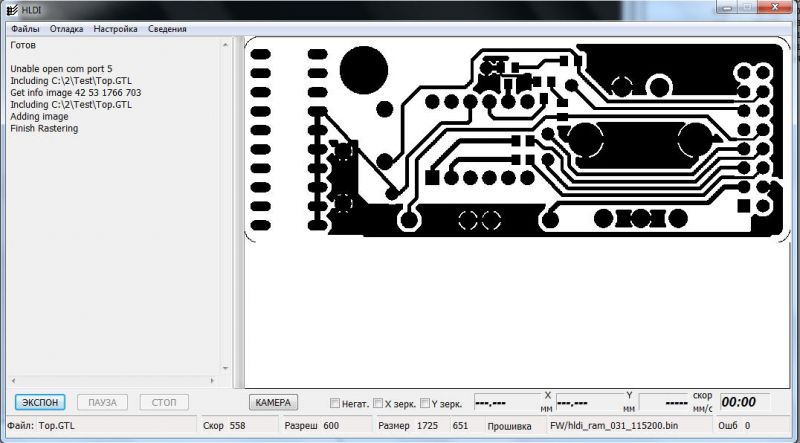This screenshot has height=443, width=800.
Task: Select 'Get info image 42 53 1766 703' line
Action: 76,92
